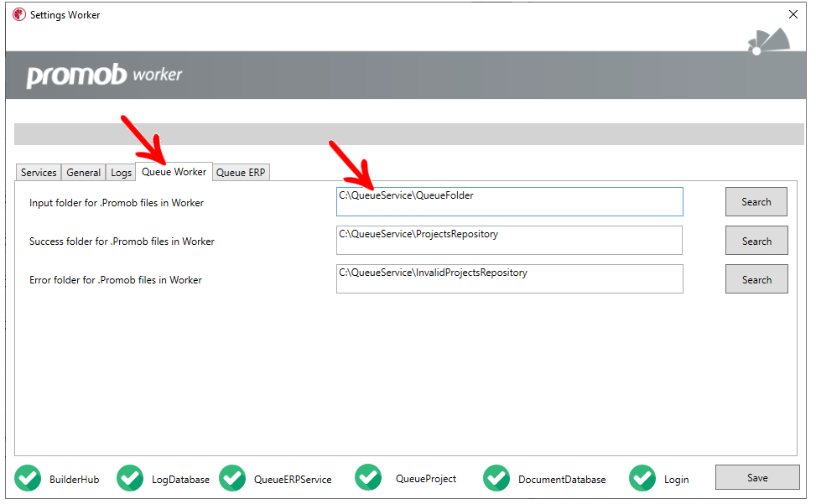The height and width of the screenshot is (504, 816).
Task: Click the QueueERPService green check icon
Action: click(232, 478)
